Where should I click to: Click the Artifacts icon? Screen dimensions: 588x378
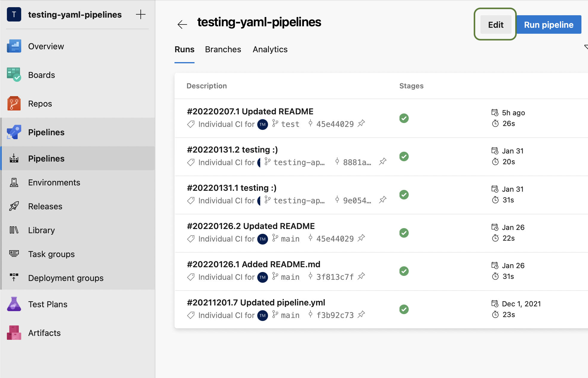[x=14, y=333]
